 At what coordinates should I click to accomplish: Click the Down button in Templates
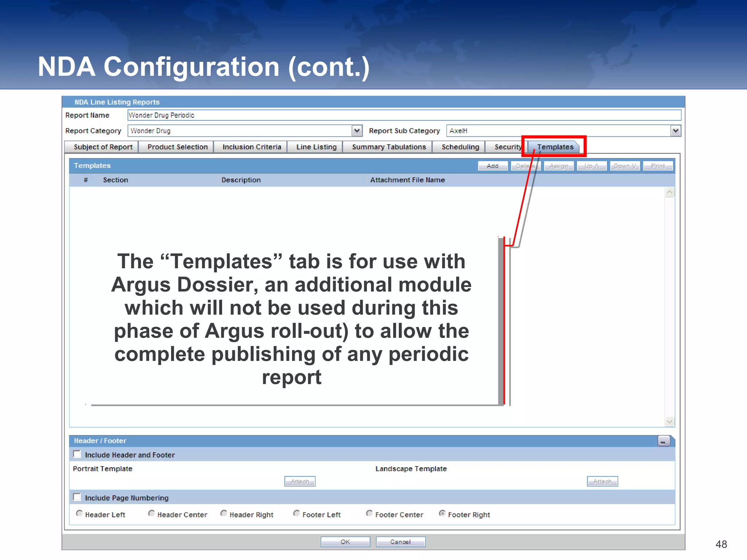[625, 166]
